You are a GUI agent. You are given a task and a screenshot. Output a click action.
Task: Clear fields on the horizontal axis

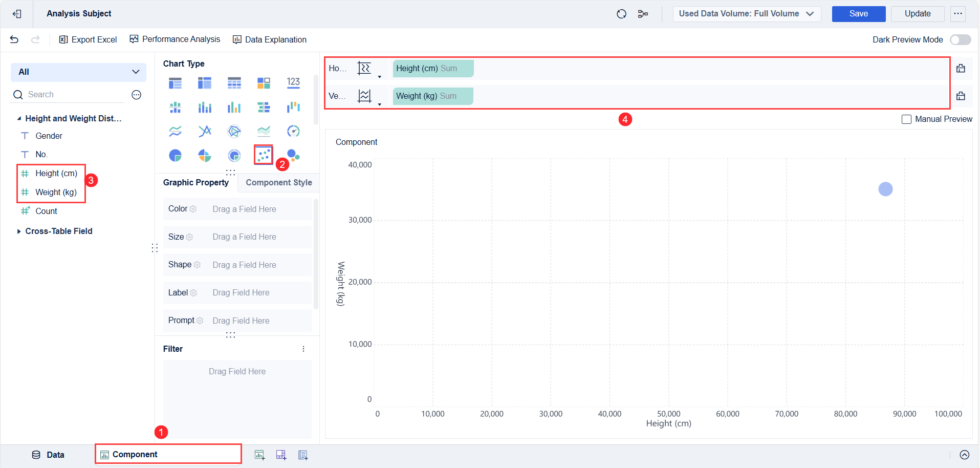click(961, 68)
